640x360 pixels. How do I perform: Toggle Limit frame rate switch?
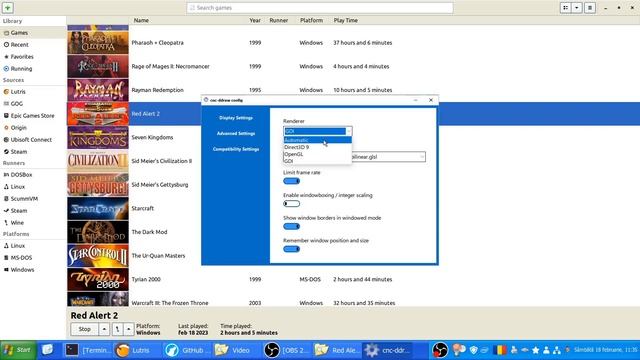pyautogui.click(x=291, y=181)
